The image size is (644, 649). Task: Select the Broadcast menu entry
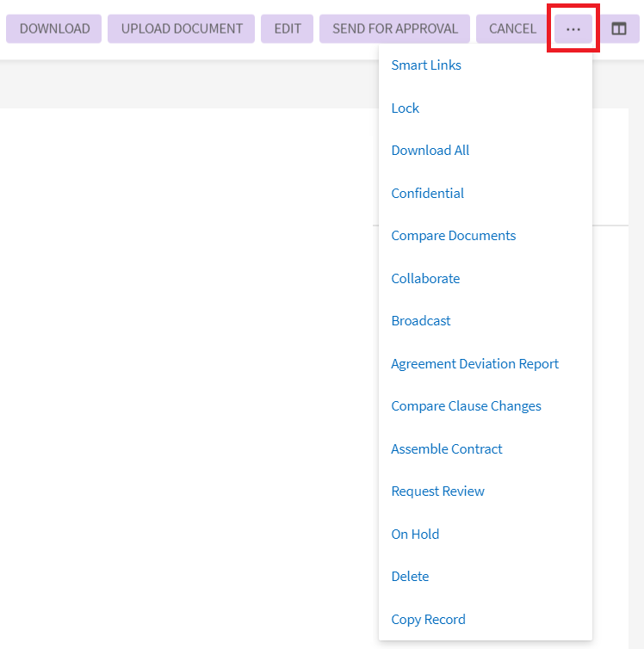point(421,321)
